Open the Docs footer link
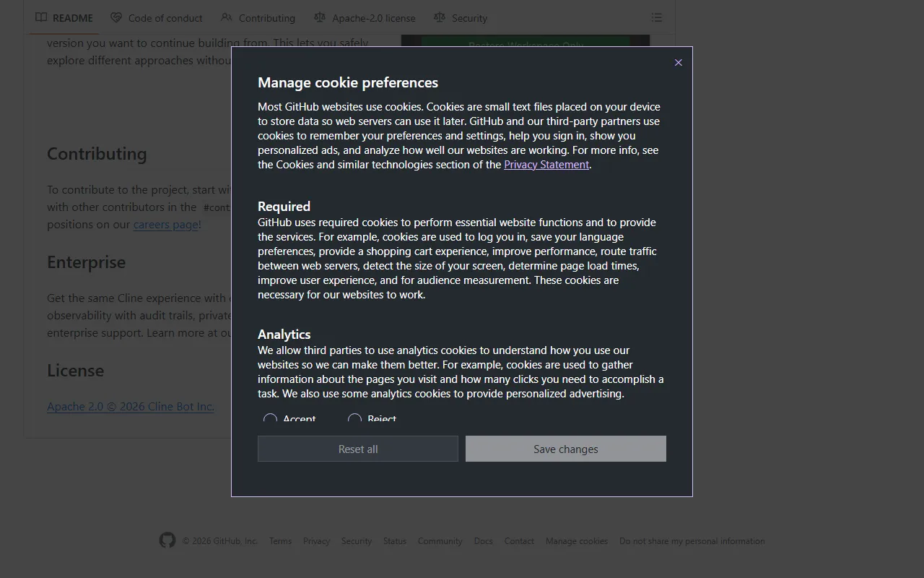Screen dimensions: 924x578 pyautogui.click(x=483, y=541)
